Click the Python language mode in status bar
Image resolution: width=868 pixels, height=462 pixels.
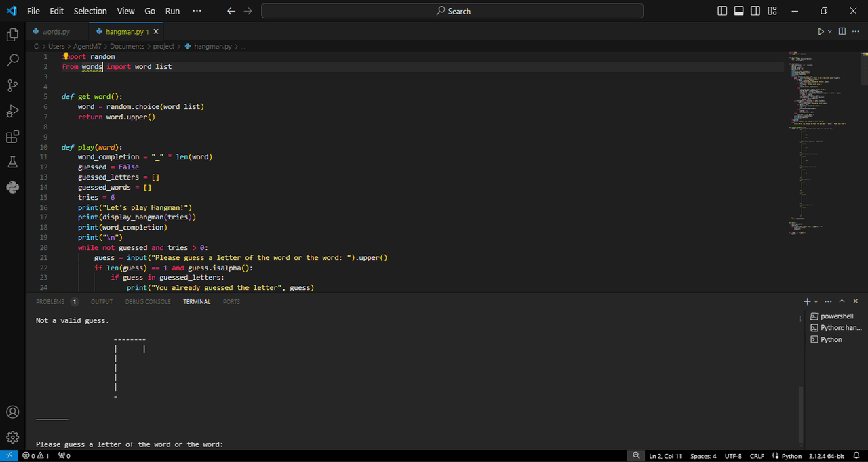[787, 456]
